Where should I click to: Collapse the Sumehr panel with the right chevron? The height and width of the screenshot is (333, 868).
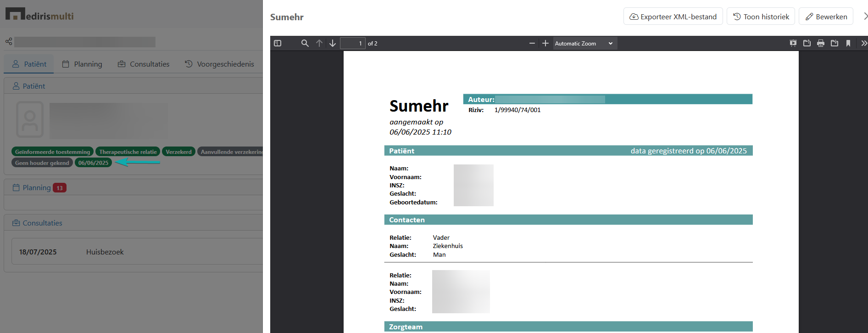tap(865, 16)
